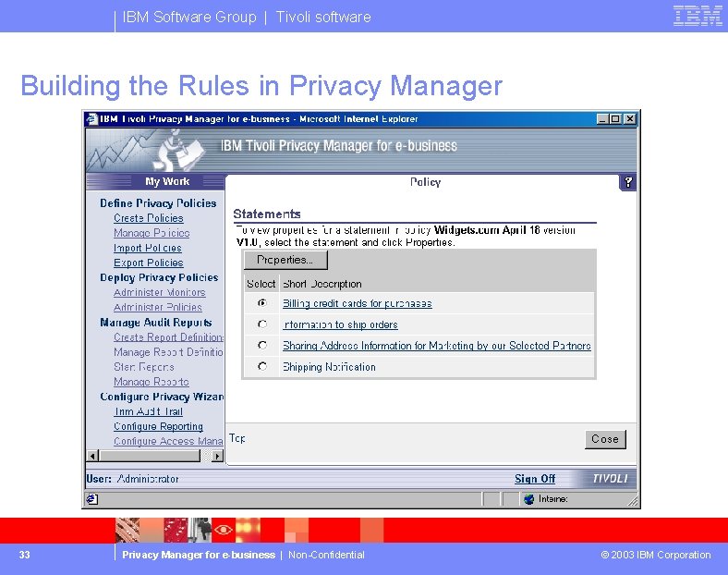Click the Sign Off link
Image resolution: width=728 pixels, height=575 pixels.
click(x=534, y=478)
